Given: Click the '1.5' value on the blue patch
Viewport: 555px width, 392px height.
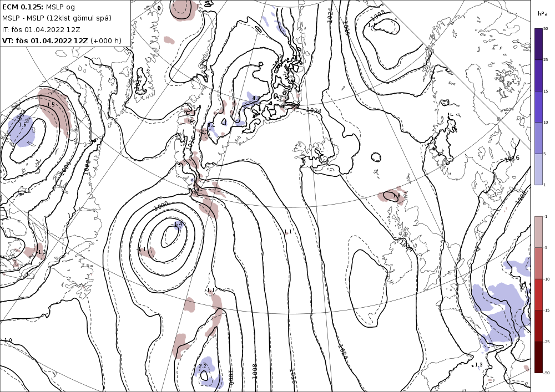Looking at the screenshot, I should pyautogui.click(x=22, y=125).
